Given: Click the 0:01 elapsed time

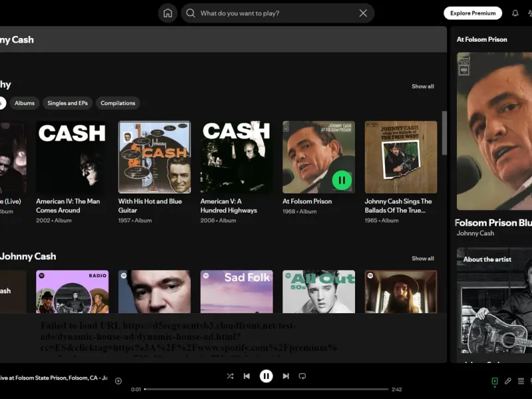Looking at the screenshot, I should click(136, 390).
